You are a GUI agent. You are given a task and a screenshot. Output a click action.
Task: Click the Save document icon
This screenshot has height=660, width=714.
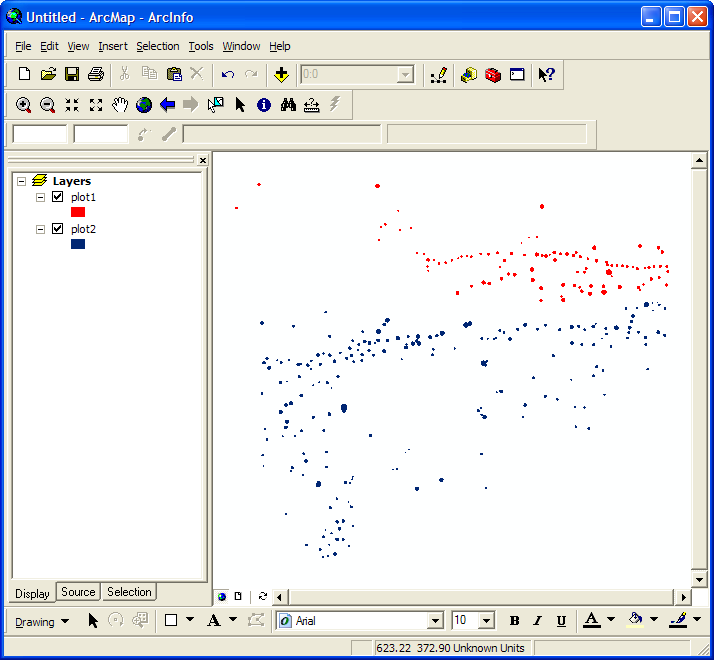[x=72, y=74]
